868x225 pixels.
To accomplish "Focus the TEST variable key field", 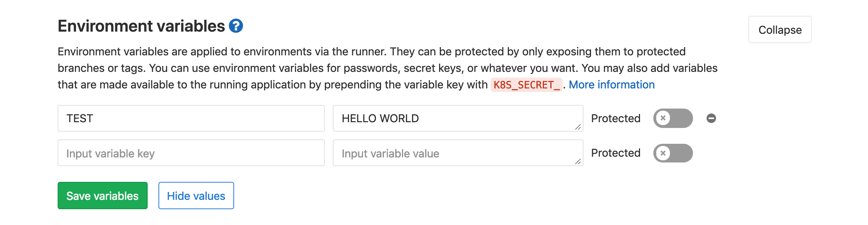I will pyautogui.click(x=191, y=118).
